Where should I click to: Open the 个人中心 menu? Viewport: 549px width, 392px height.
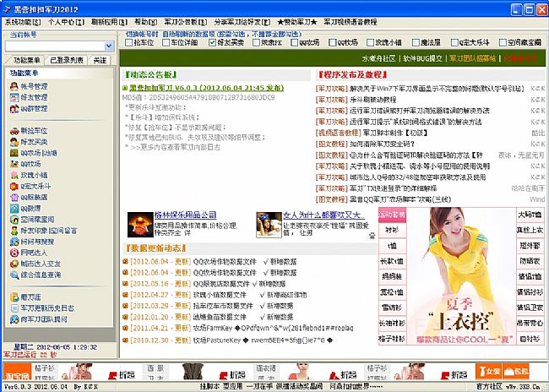[x=66, y=22]
